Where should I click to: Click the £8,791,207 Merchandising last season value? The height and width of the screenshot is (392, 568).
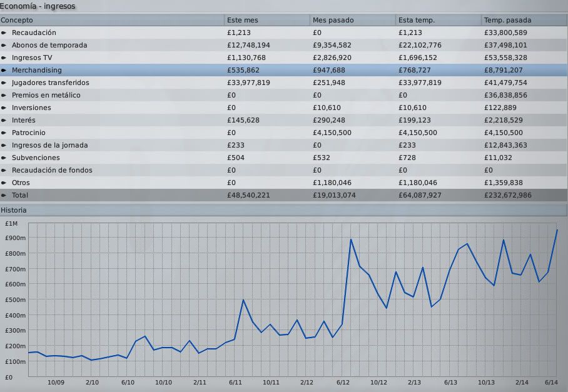coord(503,70)
